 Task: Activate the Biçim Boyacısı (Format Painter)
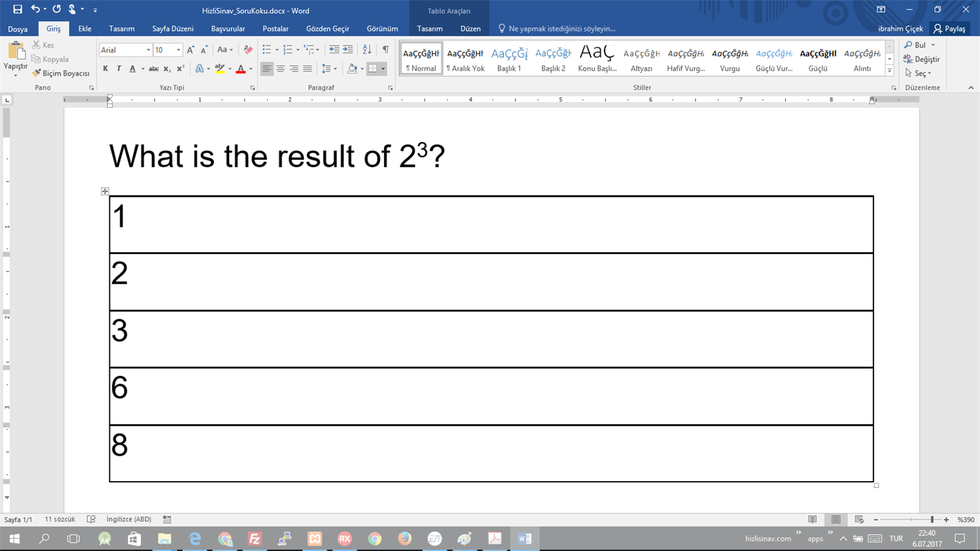pos(61,73)
